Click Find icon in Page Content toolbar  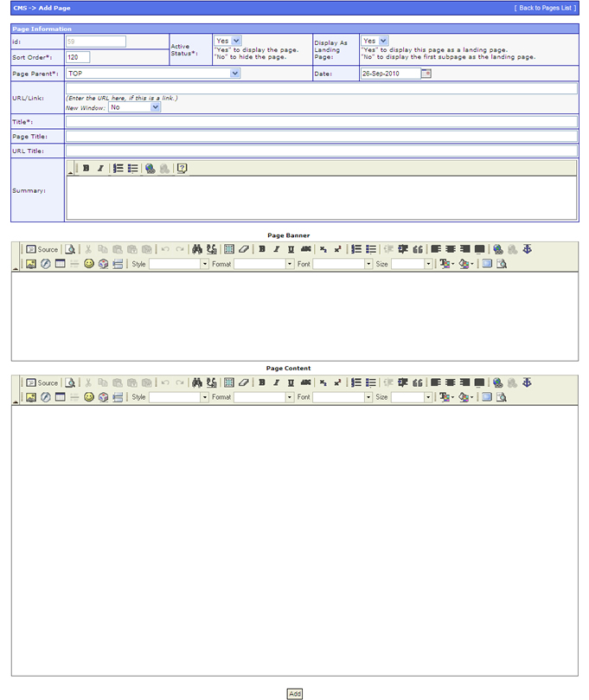coord(197,382)
